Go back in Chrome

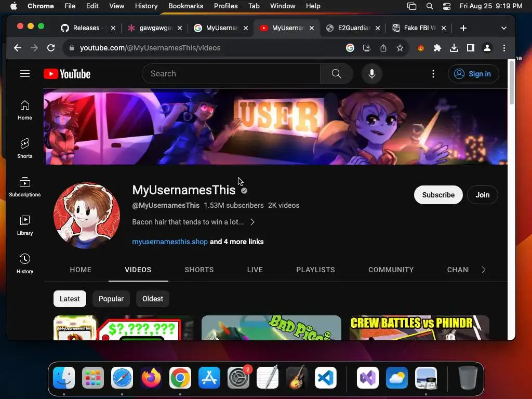pos(18,48)
